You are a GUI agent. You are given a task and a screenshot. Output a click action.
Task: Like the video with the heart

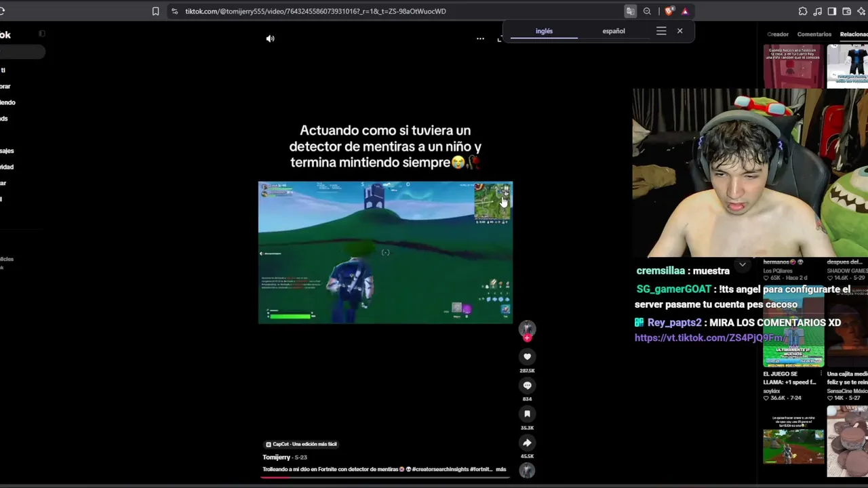[x=527, y=357]
